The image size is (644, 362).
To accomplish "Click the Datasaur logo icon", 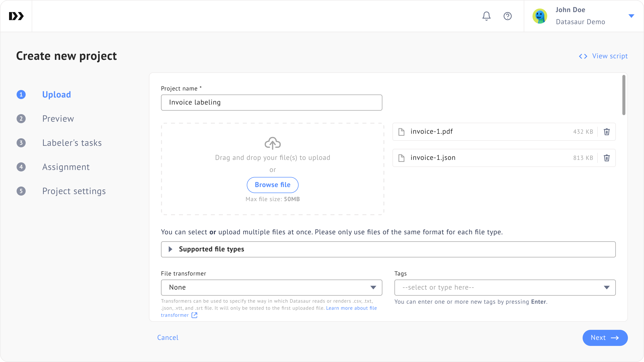I will [x=16, y=16].
